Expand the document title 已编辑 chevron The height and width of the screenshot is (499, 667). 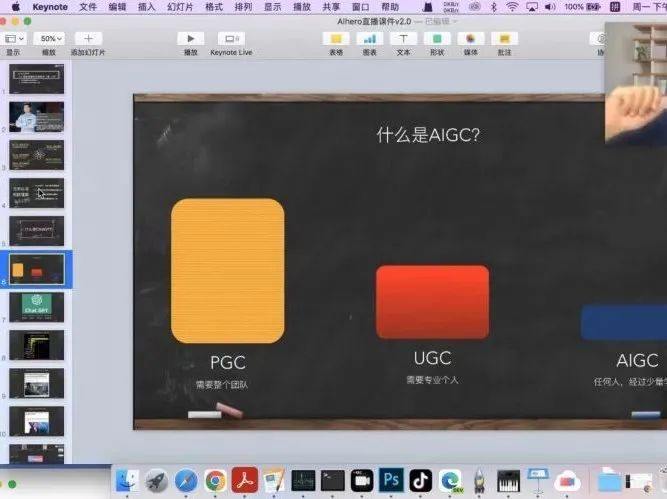(x=456, y=21)
